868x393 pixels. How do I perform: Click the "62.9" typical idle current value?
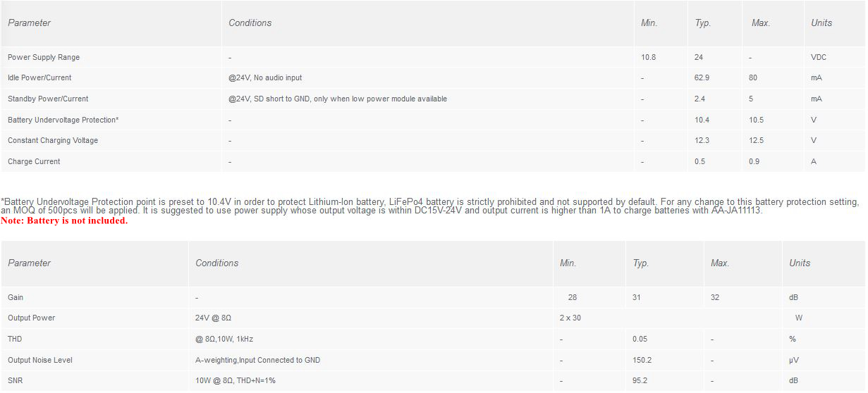[702, 77]
